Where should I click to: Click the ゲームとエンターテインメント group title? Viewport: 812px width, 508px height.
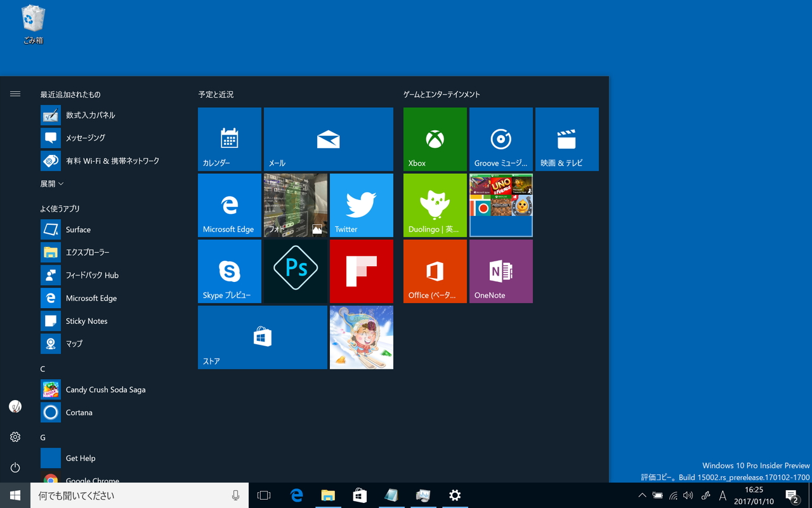pyautogui.click(x=442, y=95)
